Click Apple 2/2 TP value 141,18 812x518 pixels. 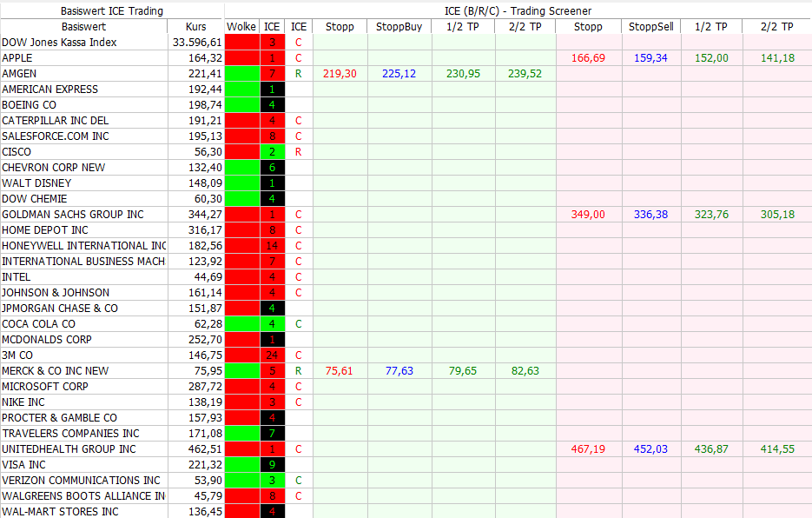[777, 58]
